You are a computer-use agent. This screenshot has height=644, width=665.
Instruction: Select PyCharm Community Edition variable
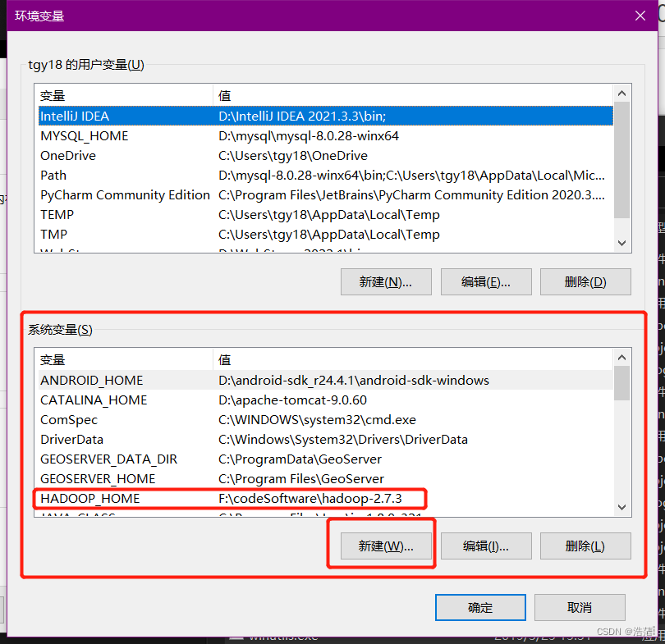326,195
